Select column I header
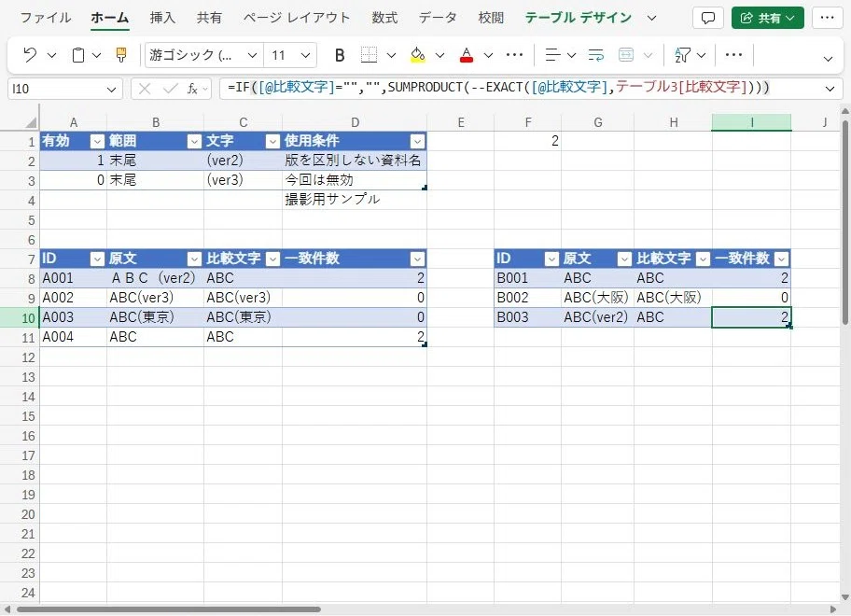Viewport: 851px width, 616px height. point(752,122)
